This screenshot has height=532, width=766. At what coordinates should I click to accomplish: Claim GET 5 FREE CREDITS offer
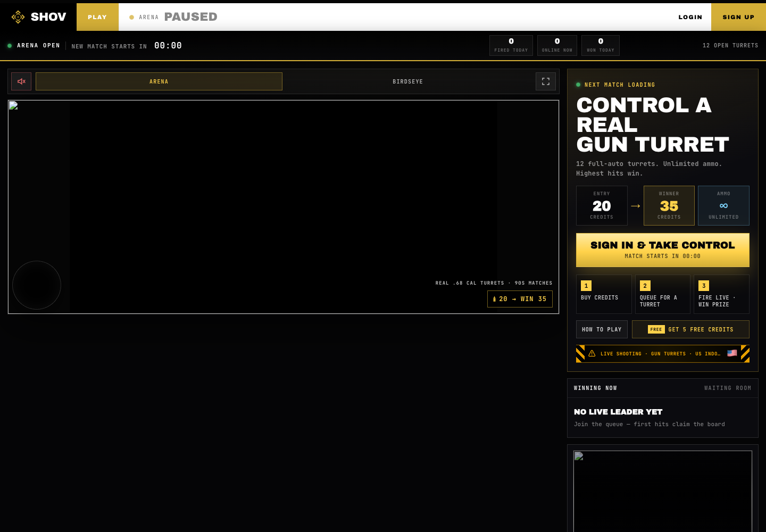pos(690,329)
